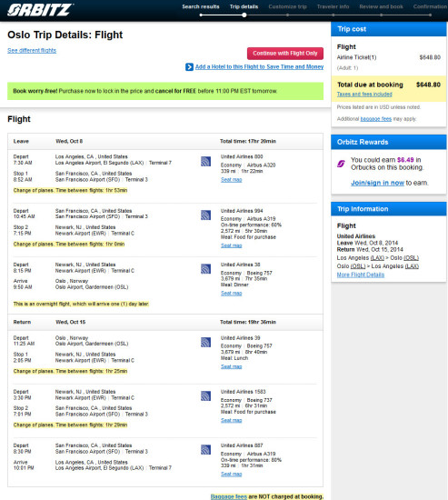This screenshot has height=500, width=448.
Task: Open Seat map for United Airlines 39
Action: point(231,366)
